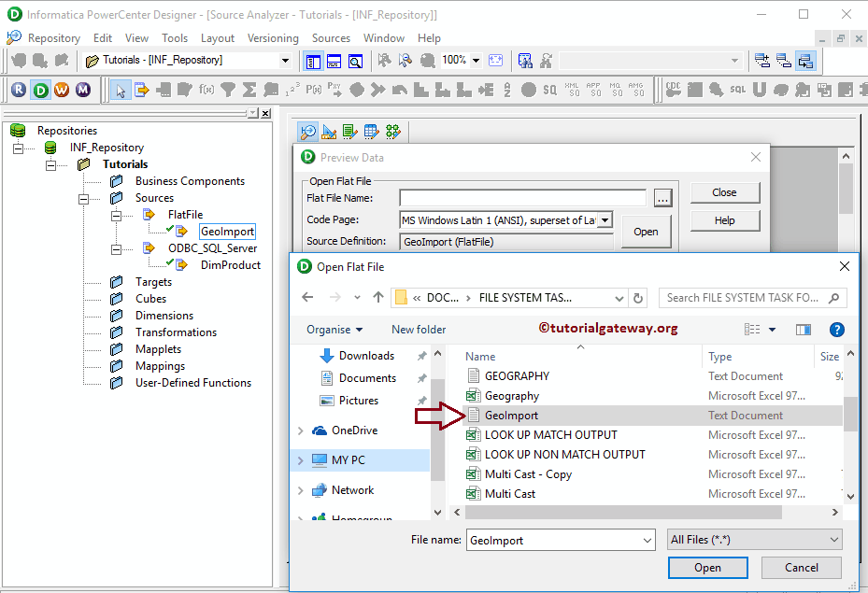Click the navigation pane vertical scrollbar
The width and height of the screenshot is (868, 593).
click(437, 430)
